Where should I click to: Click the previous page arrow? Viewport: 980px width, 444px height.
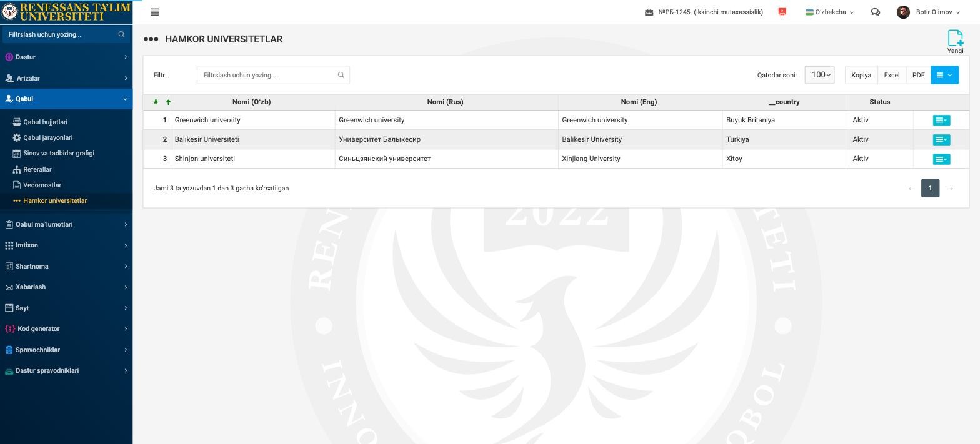click(911, 188)
